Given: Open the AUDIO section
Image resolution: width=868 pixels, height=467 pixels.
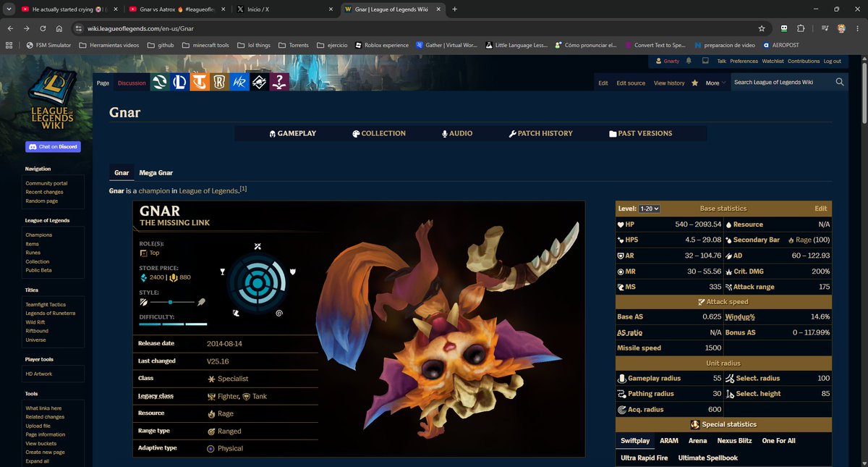Looking at the screenshot, I should point(457,133).
